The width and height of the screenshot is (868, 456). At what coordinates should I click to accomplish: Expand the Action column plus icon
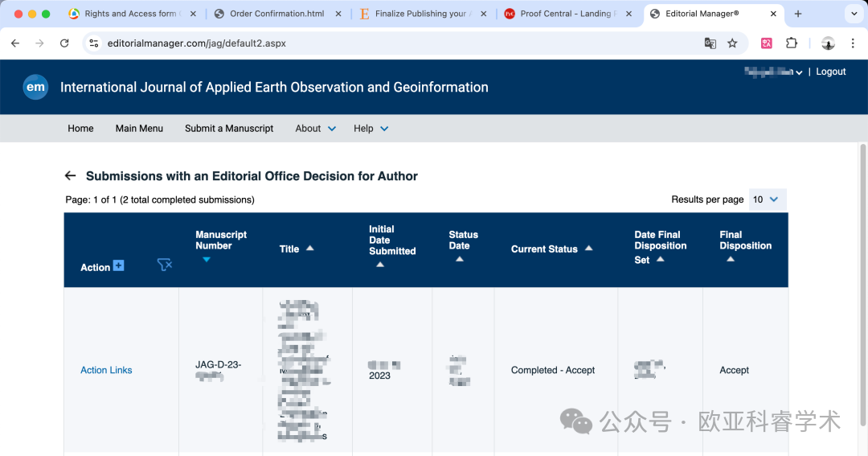[118, 265]
